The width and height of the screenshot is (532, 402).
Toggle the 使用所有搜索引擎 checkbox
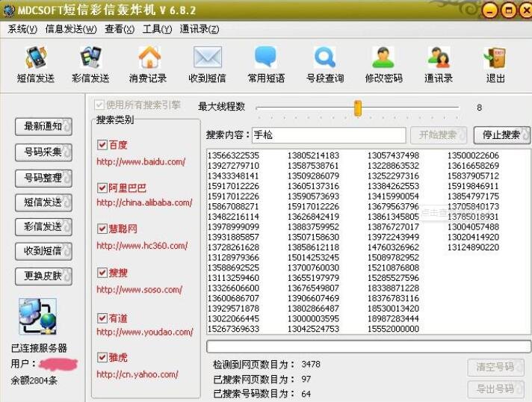[99, 105]
